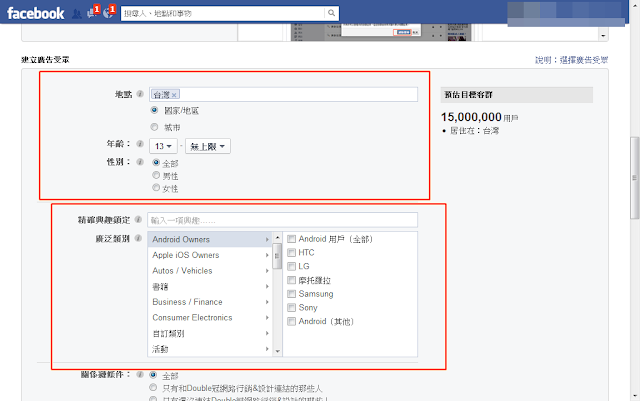
Task: Click info icon next to 性別 label
Action: pos(140,162)
